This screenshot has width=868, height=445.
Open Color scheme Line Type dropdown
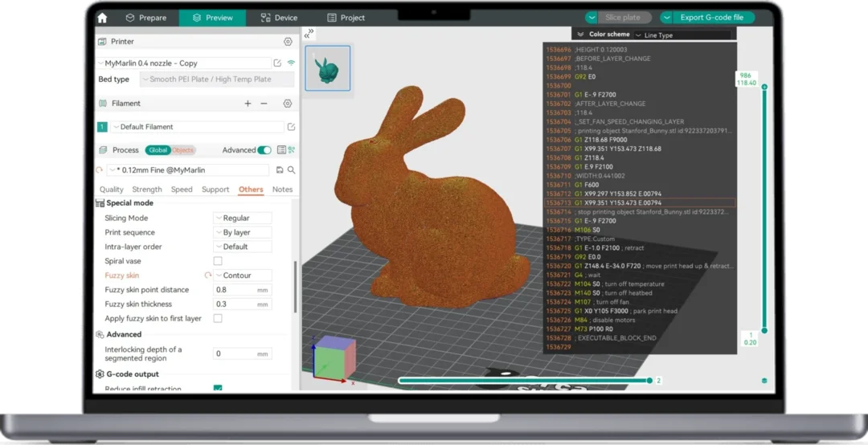682,35
